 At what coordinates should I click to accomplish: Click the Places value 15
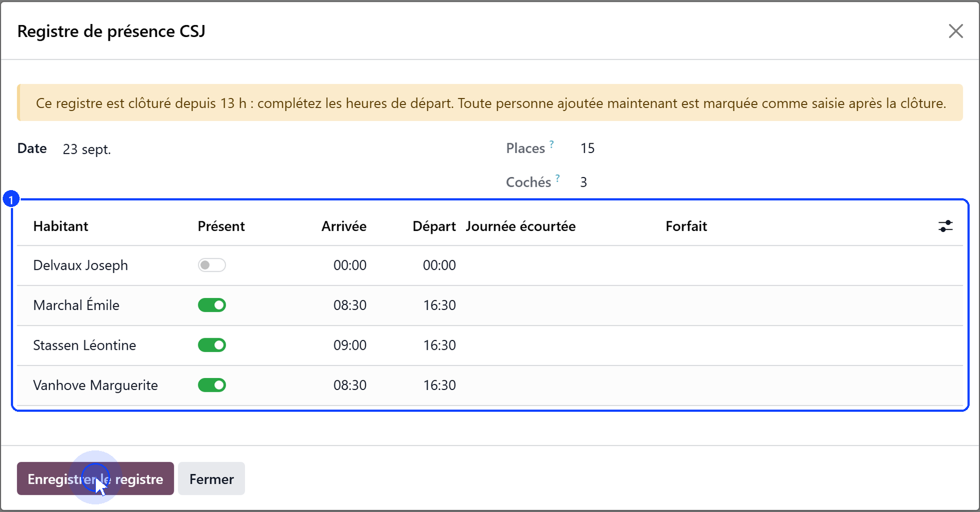pos(587,148)
